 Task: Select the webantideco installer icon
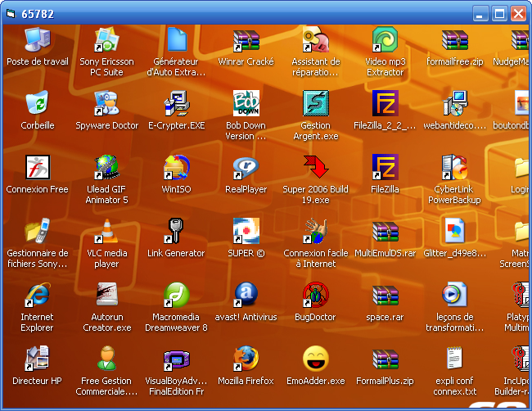(x=454, y=103)
